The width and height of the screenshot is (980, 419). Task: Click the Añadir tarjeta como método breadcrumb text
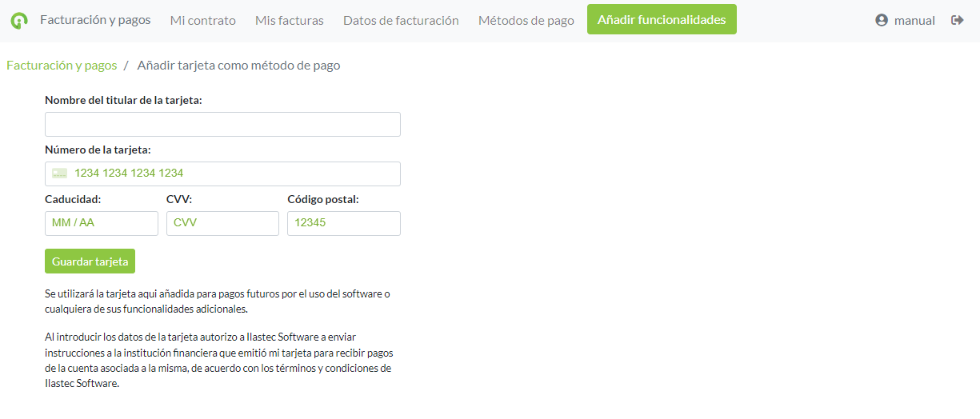(238, 66)
